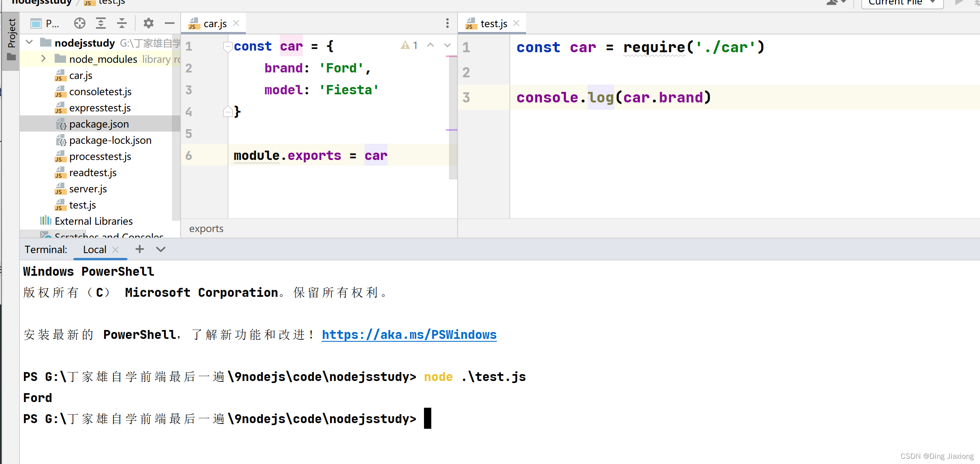
Task: Expand the node_modules folder
Action: coord(43,59)
